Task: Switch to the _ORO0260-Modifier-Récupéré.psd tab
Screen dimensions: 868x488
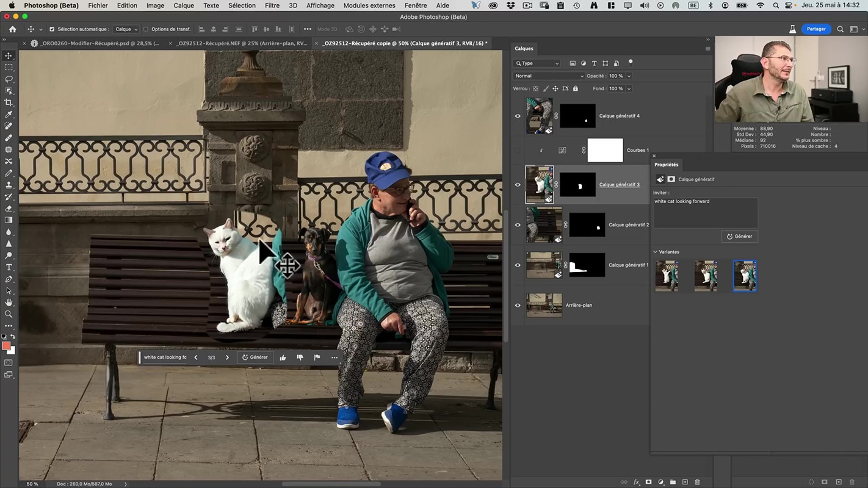Action: click(99, 43)
